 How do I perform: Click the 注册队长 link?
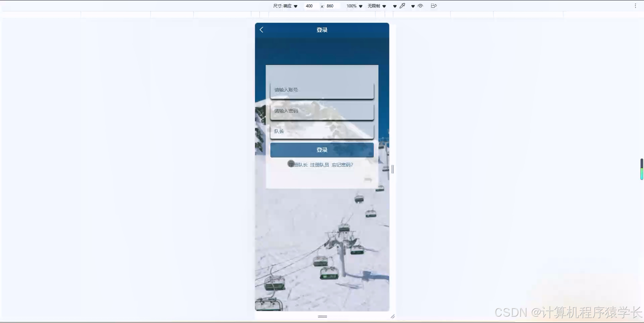click(298, 165)
